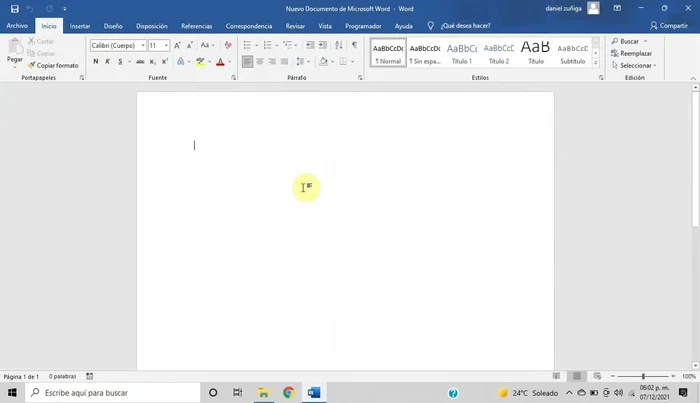Apply the Sin espaciado style
Viewport: 700px width, 403px height.
pos(425,53)
